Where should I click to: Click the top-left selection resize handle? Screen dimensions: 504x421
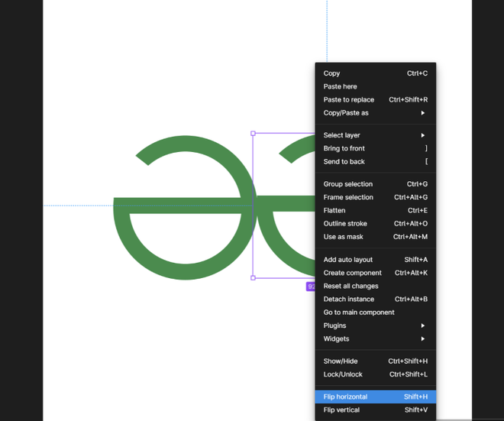[x=253, y=133]
